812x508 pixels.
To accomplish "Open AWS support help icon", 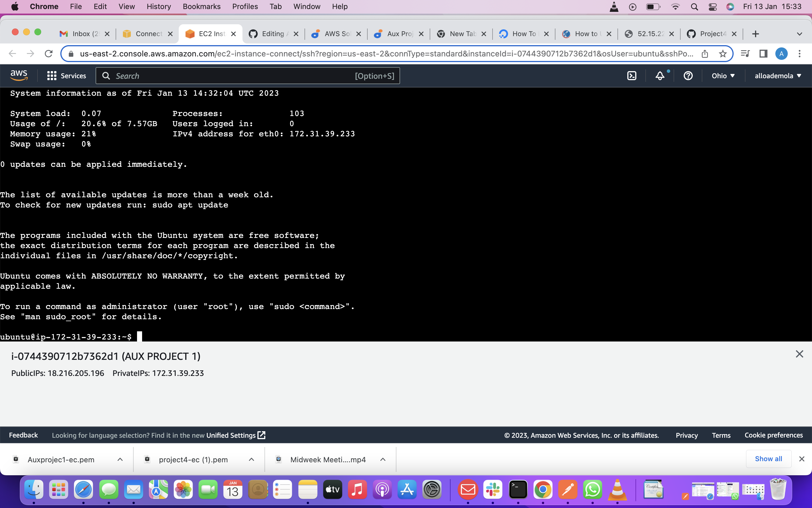I will tap(688, 76).
